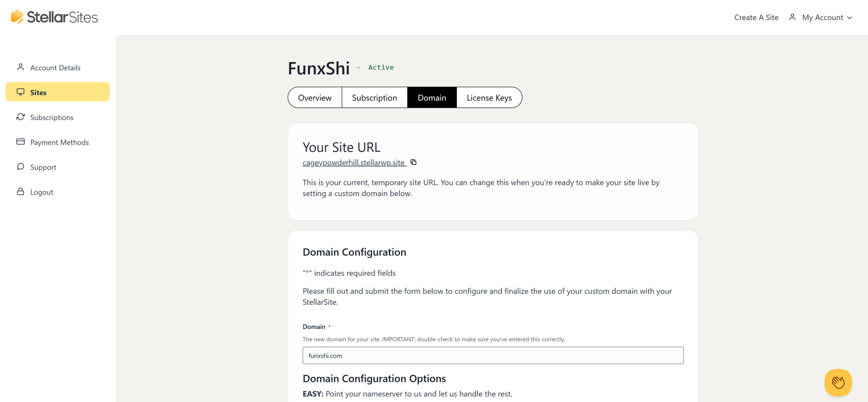Screen dimensions: 868x402
Task: Expand the My Account dropdown chevron
Action: 849,18
